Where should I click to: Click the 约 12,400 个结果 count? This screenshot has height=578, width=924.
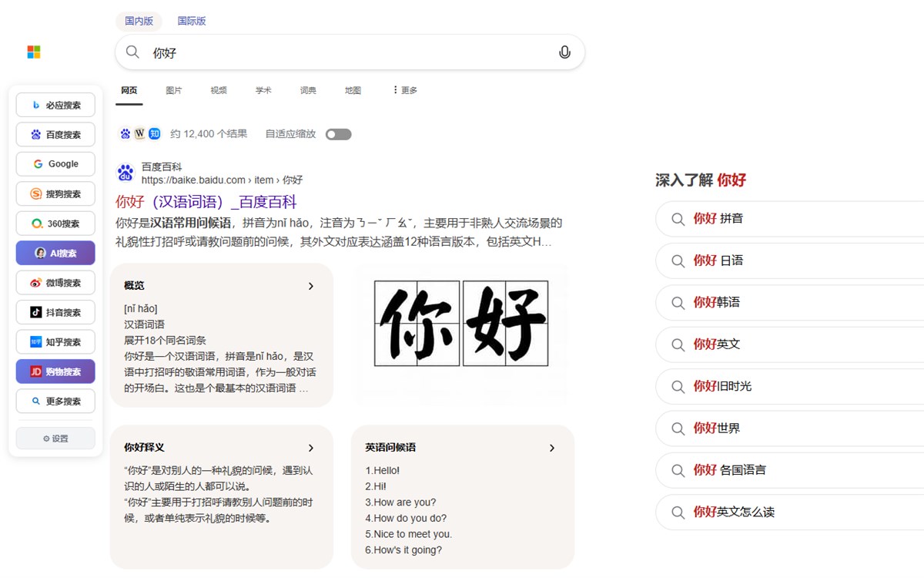coord(209,134)
